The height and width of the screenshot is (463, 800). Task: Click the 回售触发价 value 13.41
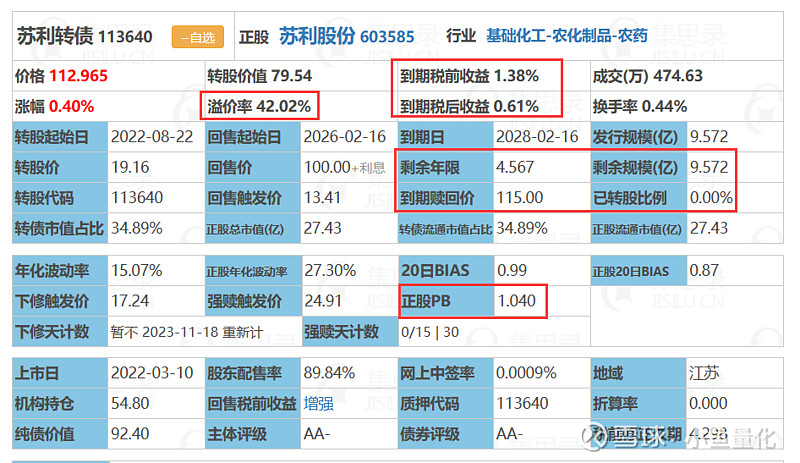(322, 198)
